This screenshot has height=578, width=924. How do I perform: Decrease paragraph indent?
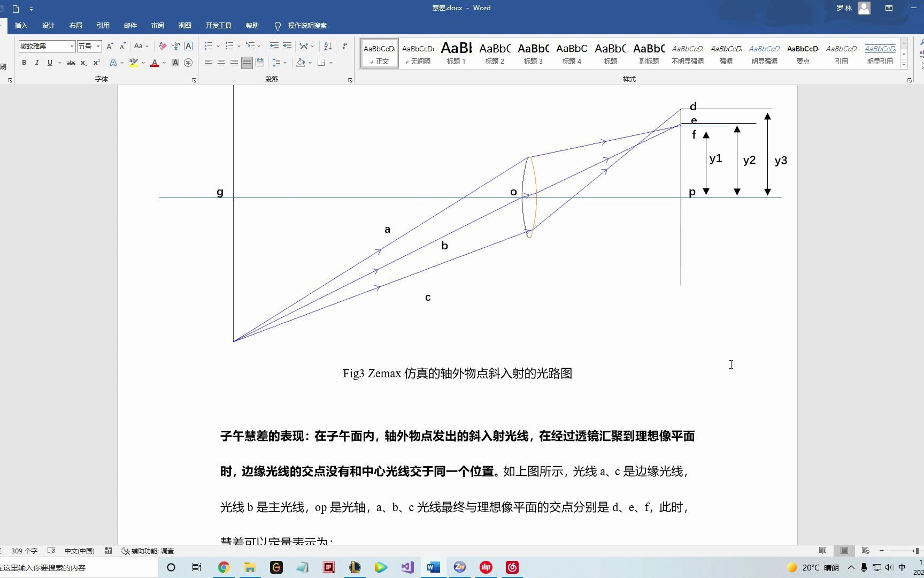click(274, 46)
